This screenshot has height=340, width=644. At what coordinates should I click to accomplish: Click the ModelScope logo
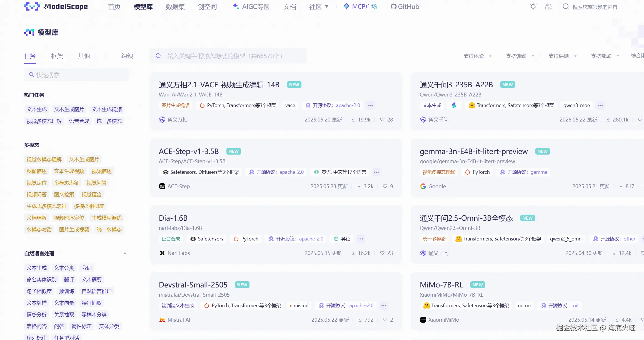pos(56,7)
